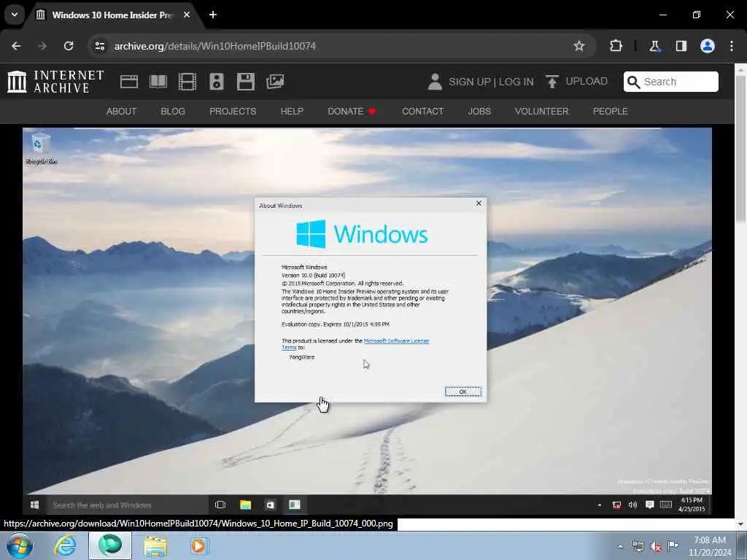Show hidden tray icons arrow
The height and width of the screenshot is (560, 747).
click(x=620, y=547)
